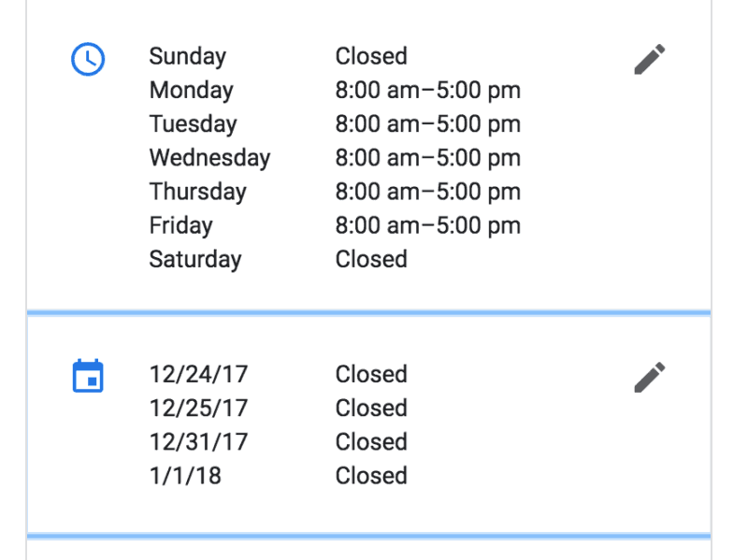Click the Sunday day label

[188, 56]
